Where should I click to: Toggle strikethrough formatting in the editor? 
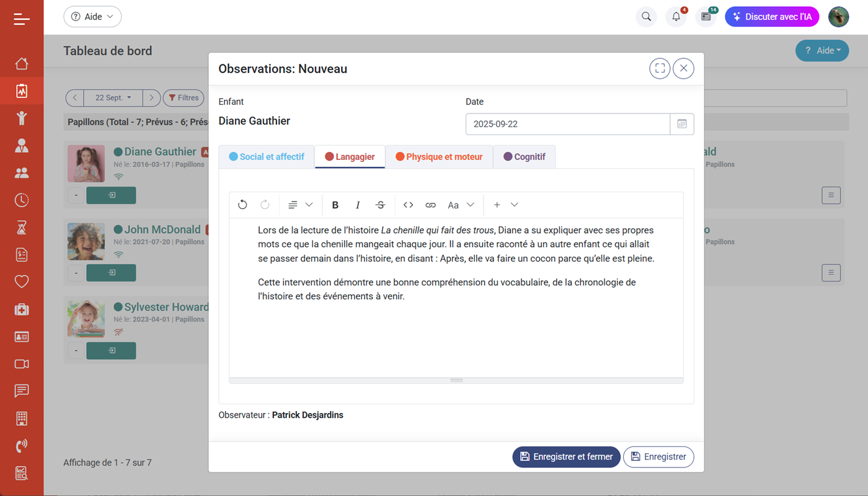(381, 205)
